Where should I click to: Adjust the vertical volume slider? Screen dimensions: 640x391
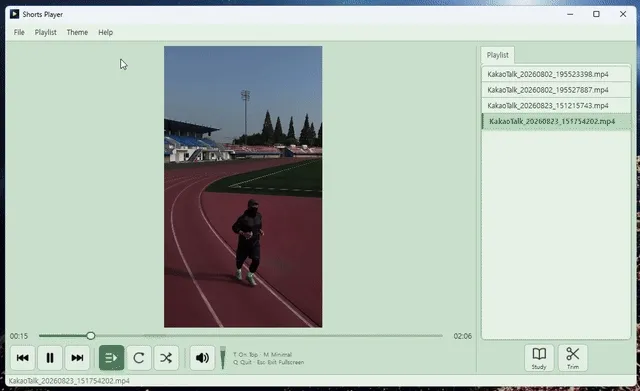pyautogui.click(x=223, y=358)
